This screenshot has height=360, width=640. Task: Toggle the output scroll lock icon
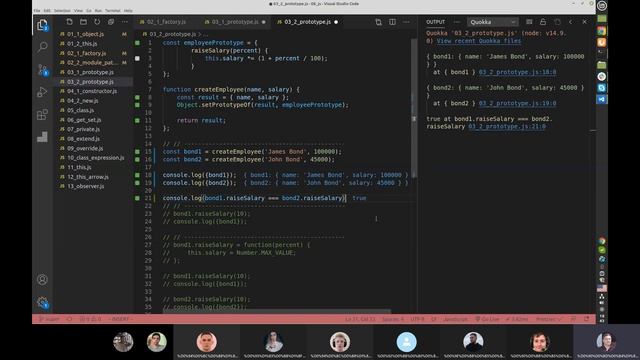[x=543, y=22]
